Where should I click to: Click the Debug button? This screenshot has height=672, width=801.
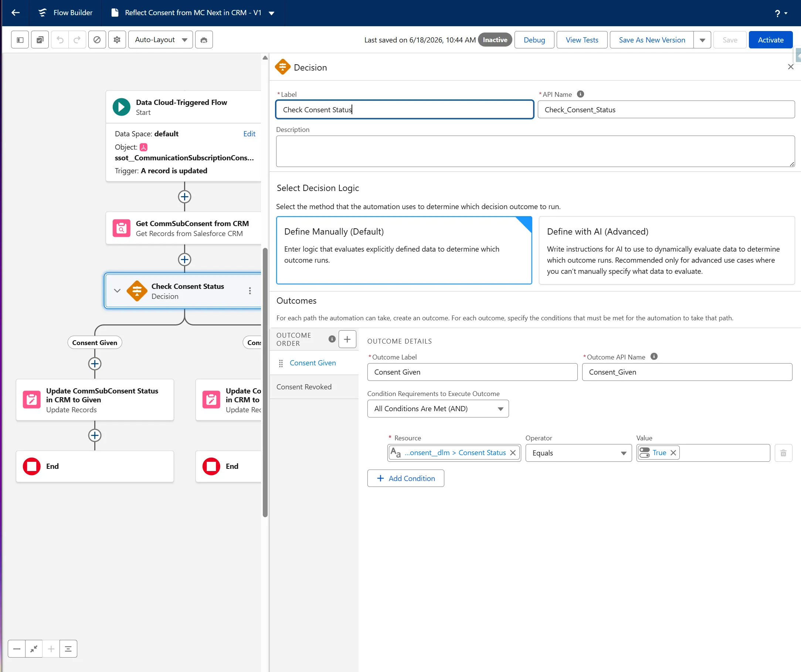click(x=534, y=40)
